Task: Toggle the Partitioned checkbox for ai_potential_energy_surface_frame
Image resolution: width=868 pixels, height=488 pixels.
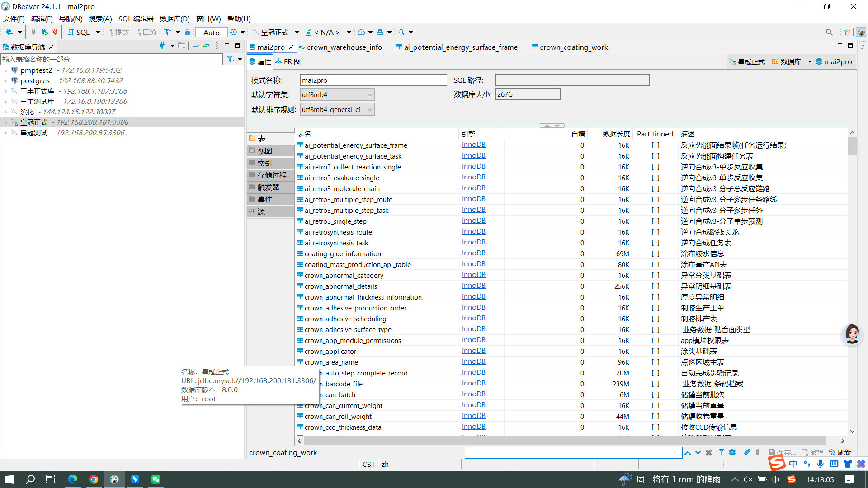Action: (x=655, y=145)
